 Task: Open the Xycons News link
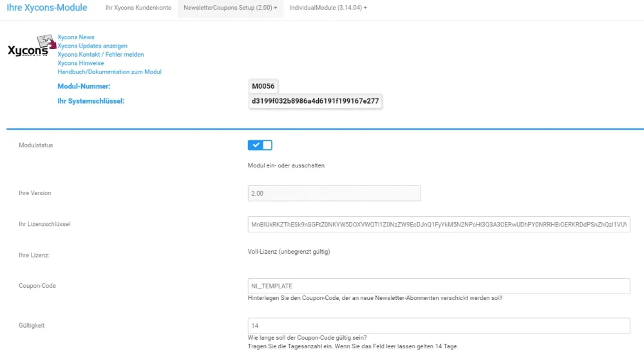75,37
